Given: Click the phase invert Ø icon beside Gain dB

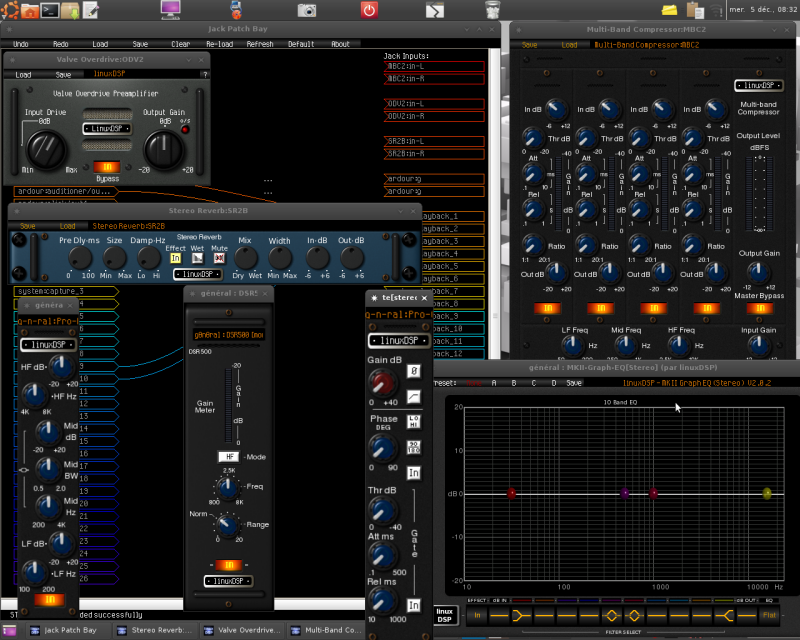Looking at the screenshot, I should point(413,372).
